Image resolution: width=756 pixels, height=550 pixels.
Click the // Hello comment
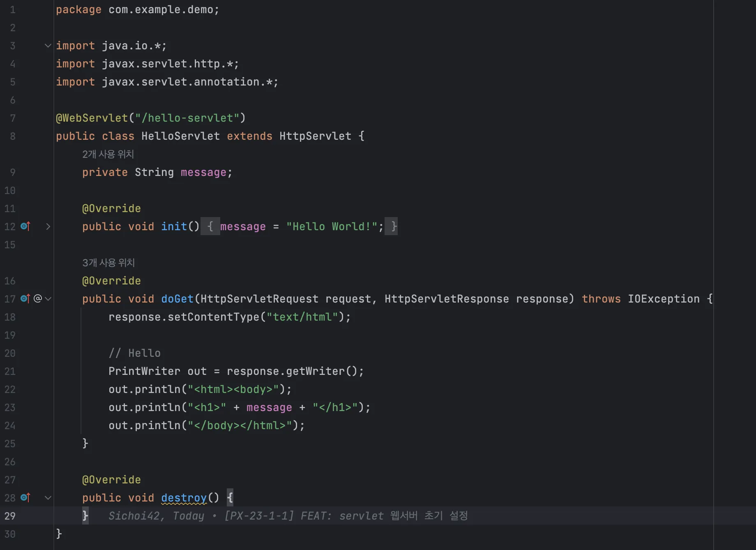[x=135, y=353]
